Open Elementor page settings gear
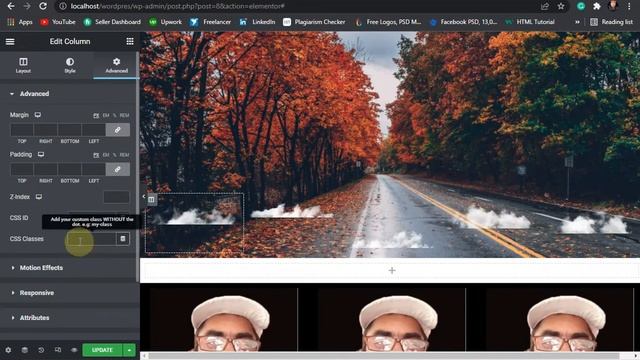640x360 pixels. pos(8,350)
